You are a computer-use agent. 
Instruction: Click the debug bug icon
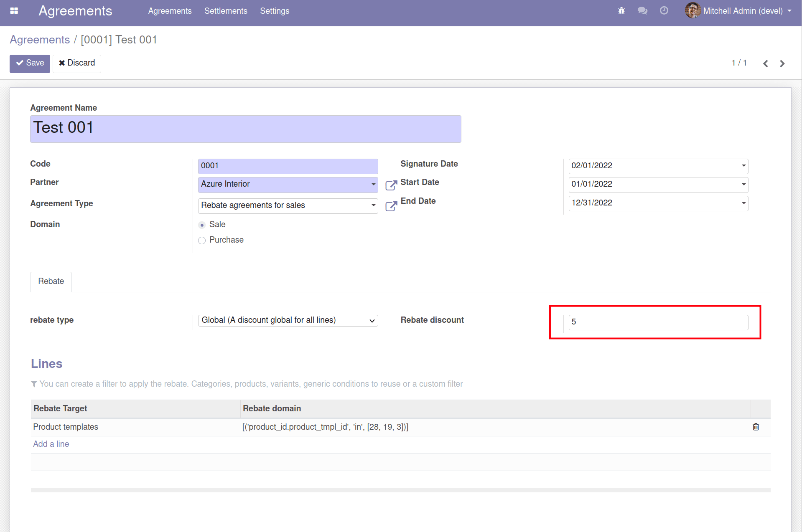click(x=621, y=11)
